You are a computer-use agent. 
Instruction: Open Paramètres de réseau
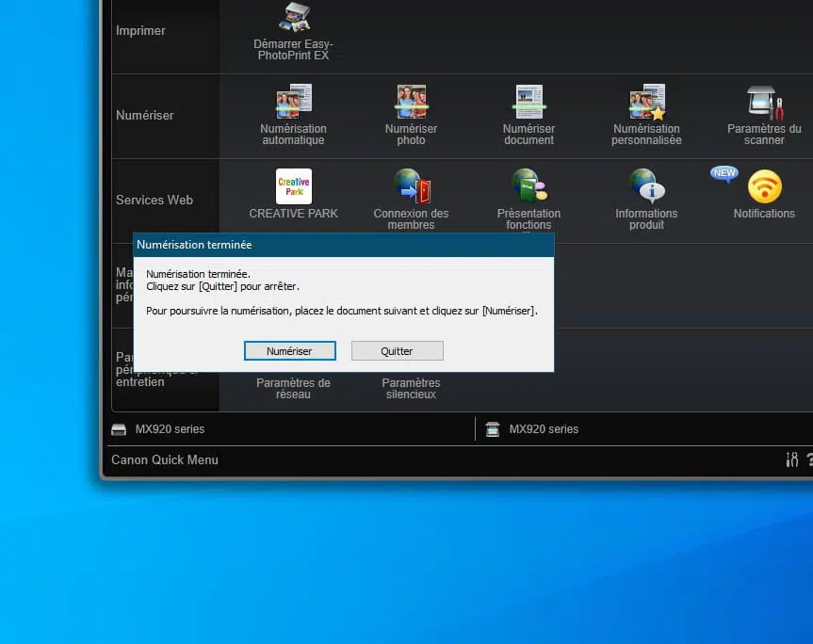pyautogui.click(x=294, y=388)
